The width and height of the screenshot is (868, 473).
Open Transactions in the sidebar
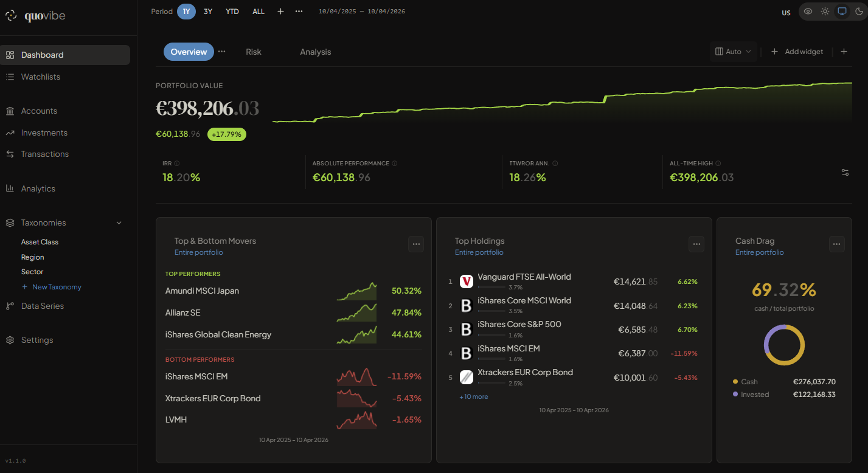(45, 154)
